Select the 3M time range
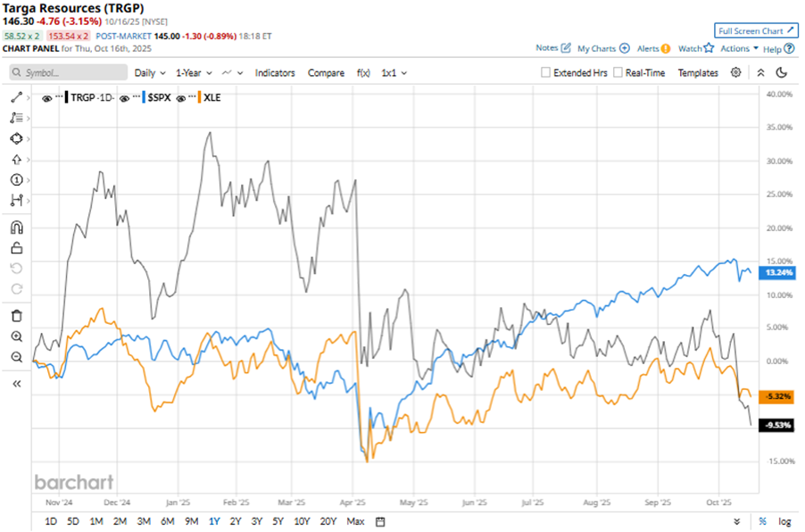The image size is (805, 532). 144,521
